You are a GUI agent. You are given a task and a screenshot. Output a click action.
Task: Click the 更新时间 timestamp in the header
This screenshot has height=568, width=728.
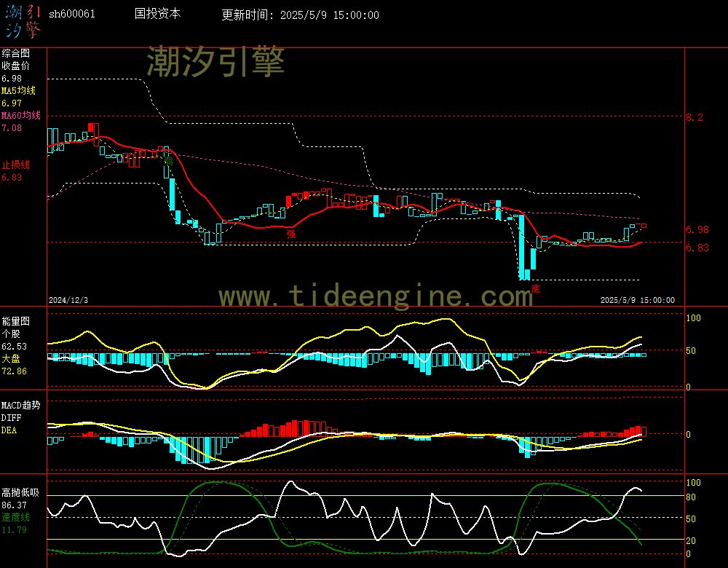300,15
